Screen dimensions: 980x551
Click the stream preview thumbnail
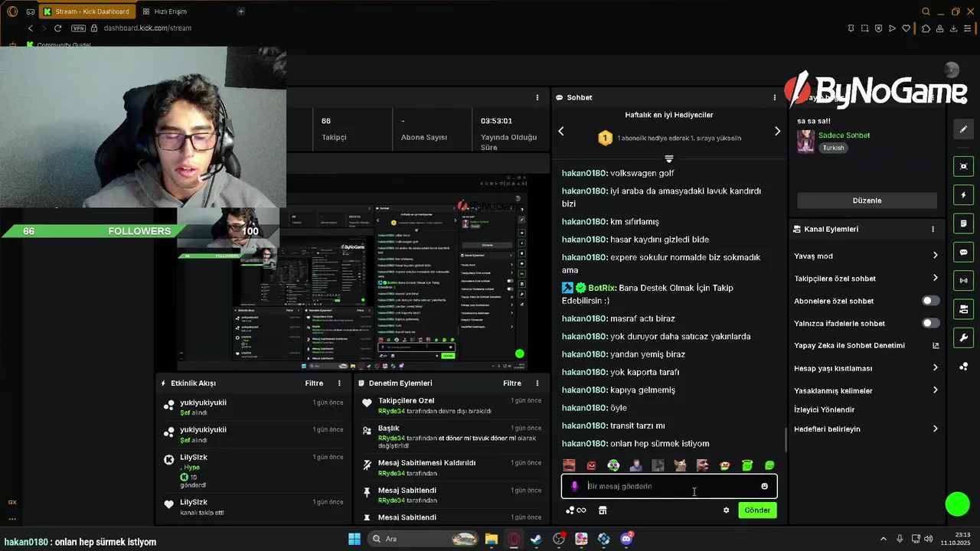click(352, 272)
